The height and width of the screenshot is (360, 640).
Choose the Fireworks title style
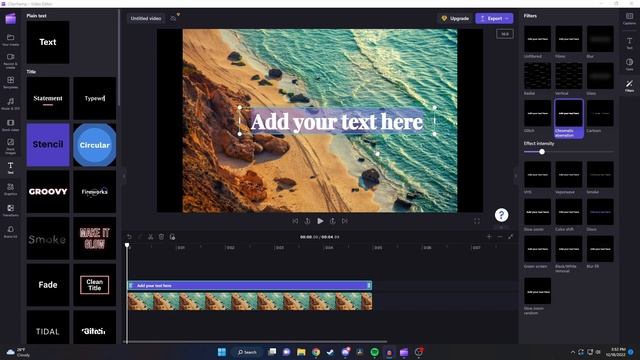[95, 191]
